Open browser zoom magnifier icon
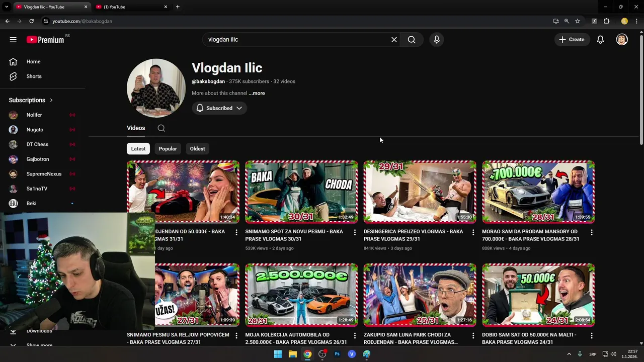Image resolution: width=644 pixels, height=362 pixels. pyautogui.click(x=567, y=21)
